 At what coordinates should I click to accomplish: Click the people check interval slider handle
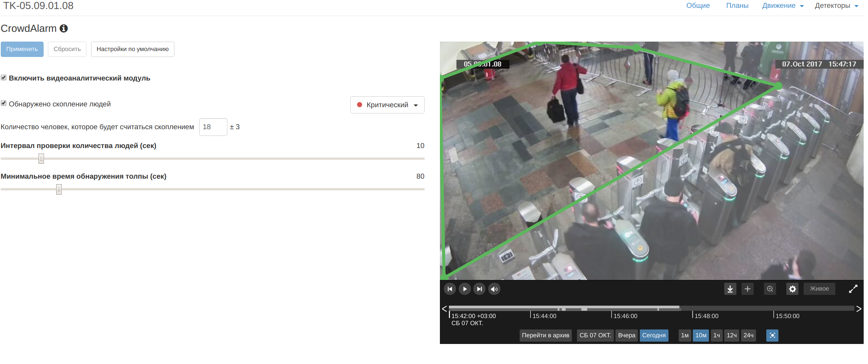click(41, 159)
